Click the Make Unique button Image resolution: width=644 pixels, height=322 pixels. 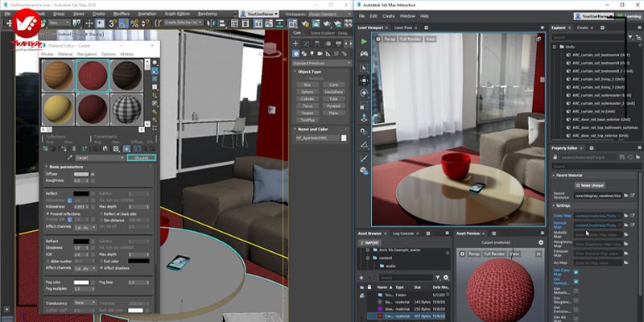pyautogui.click(x=589, y=185)
